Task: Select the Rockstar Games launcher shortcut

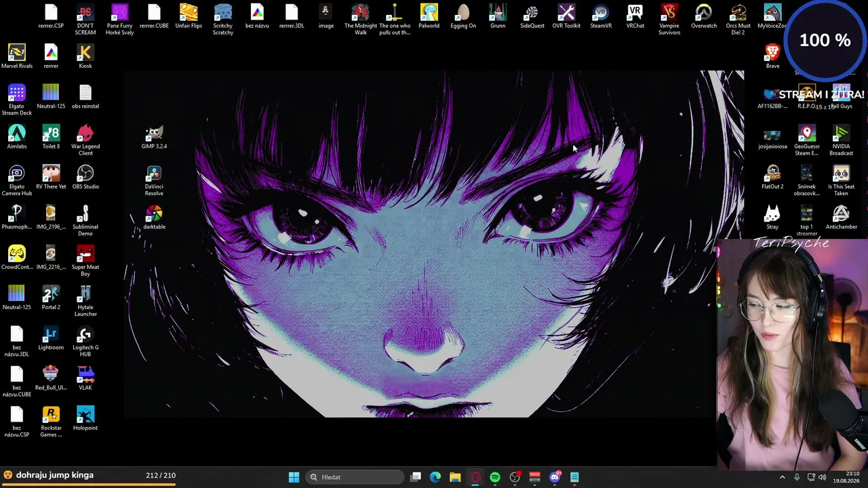Action: (x=51, y=422)
